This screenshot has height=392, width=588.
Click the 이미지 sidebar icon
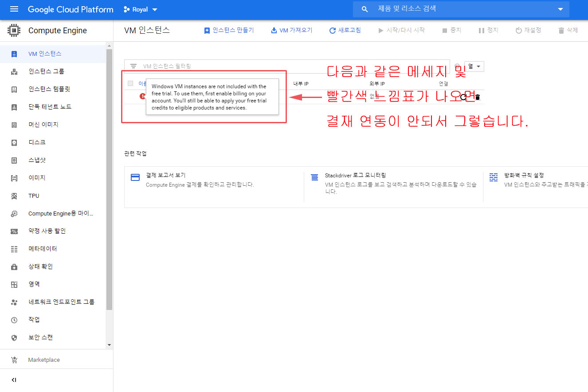point(14,178)
